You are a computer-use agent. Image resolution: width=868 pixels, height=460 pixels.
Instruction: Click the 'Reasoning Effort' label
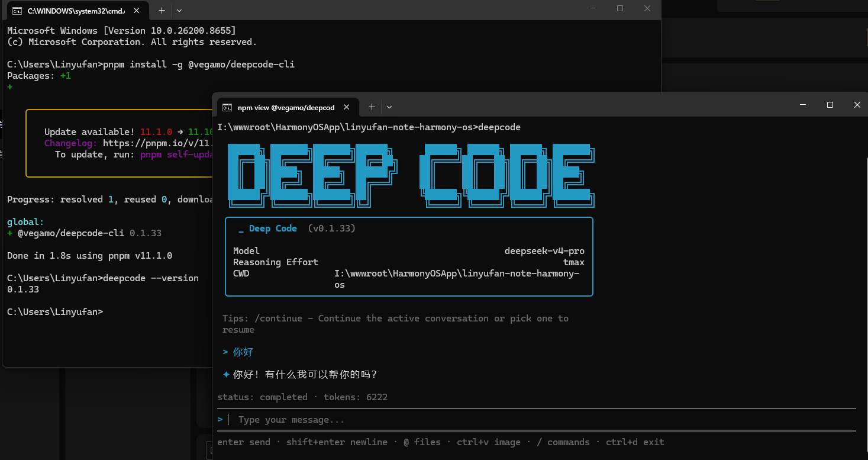(x=276, y=262)
